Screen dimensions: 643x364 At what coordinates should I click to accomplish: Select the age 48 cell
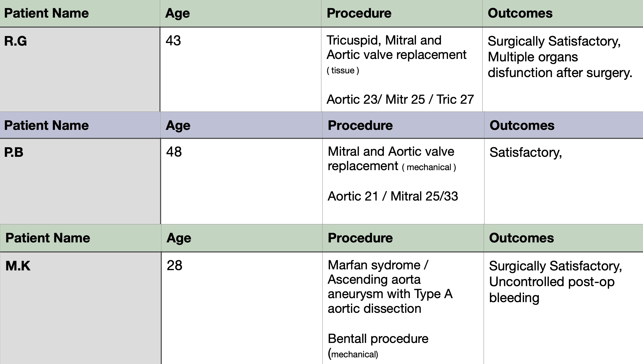click(x=174, y=152)
